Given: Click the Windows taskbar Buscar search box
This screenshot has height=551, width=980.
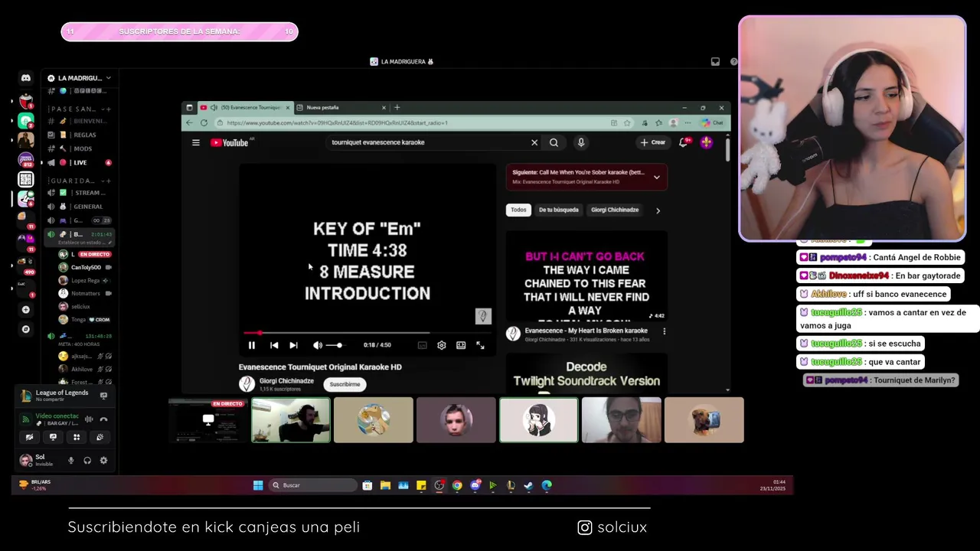Looking at the screenshot, I should 313,485.
